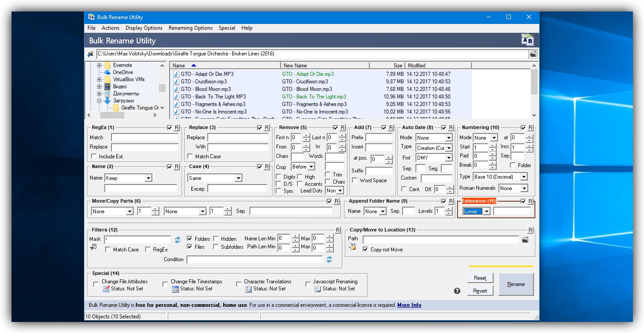Click the file list vertical scrollbar
The height and width of the screenshot is (333, 644).
534,82
